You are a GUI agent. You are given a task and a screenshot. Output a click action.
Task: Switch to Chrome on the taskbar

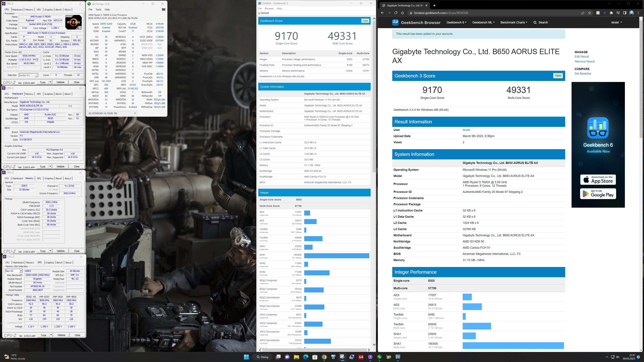324,357
